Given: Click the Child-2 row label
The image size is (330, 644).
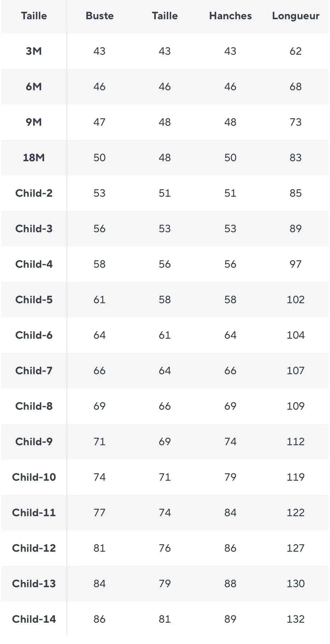Looking at the screenshot, I should coord(34,193).
